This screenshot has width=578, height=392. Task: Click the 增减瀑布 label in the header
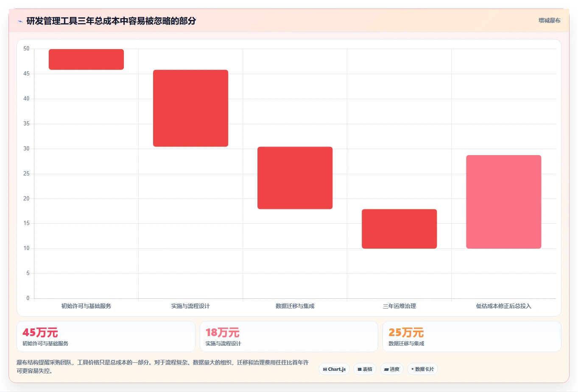click(x=549, y=20)
